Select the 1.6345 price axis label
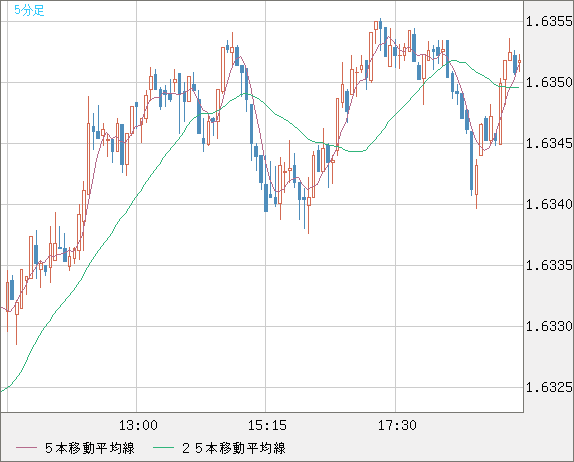The width and height of the screenshot is (574, 462). (549, 144)
